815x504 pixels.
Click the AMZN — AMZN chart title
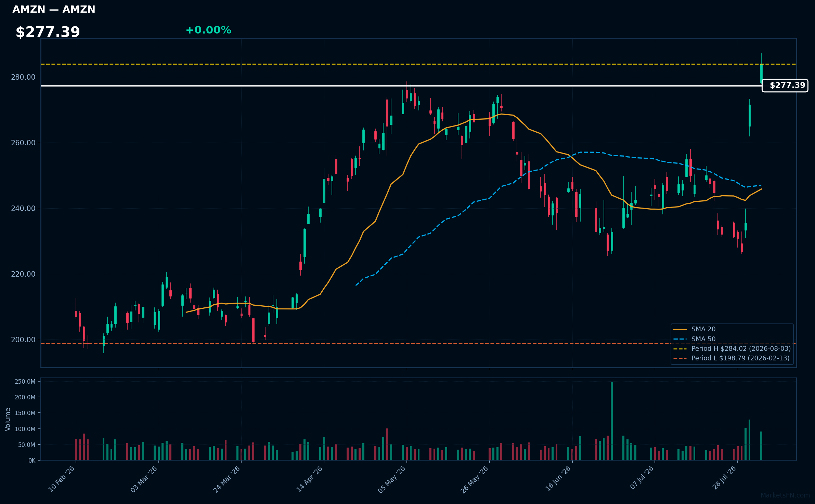coord(54,10)
